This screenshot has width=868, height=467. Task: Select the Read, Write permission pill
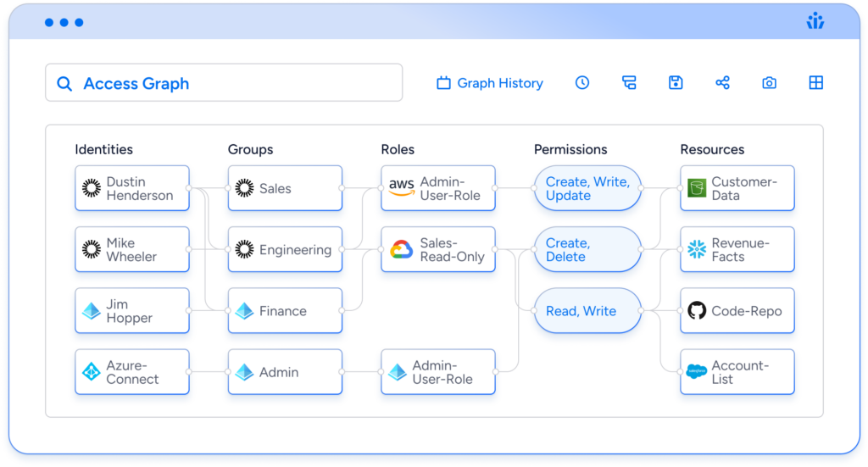587,311
